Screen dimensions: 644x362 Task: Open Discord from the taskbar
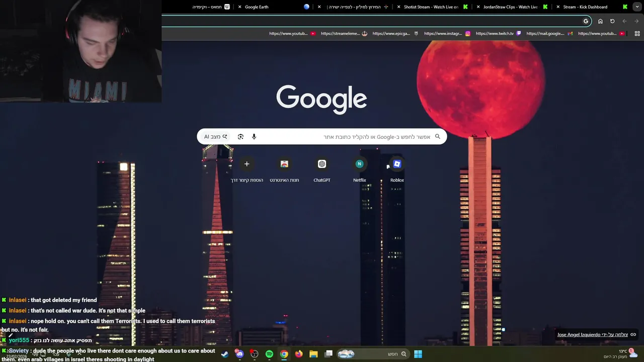[x=239, y=354]
